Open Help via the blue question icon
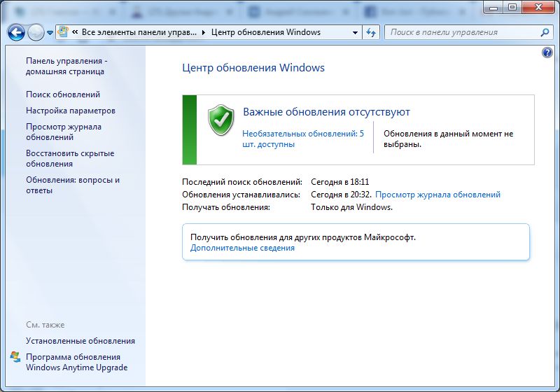The width and height of the screenshot is (560, 392). [x=547, y=52]
